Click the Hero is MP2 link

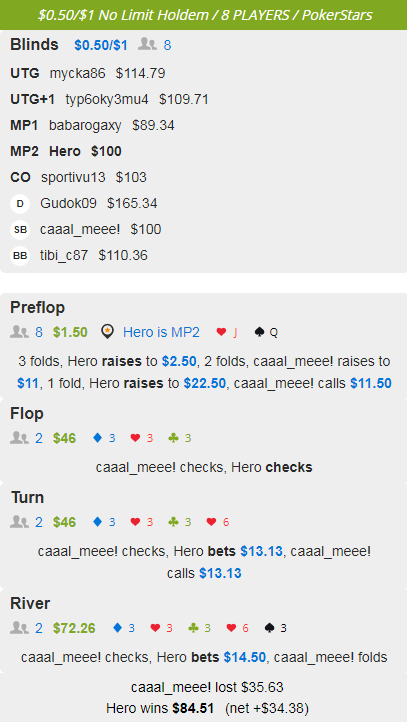point(161,332)
